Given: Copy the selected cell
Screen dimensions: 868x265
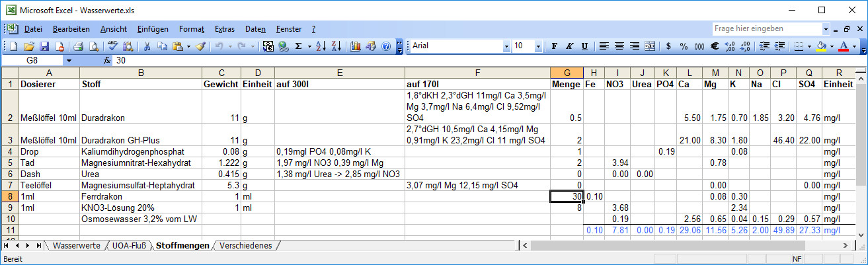Looking at the screenshot, I should click(162, 46).
